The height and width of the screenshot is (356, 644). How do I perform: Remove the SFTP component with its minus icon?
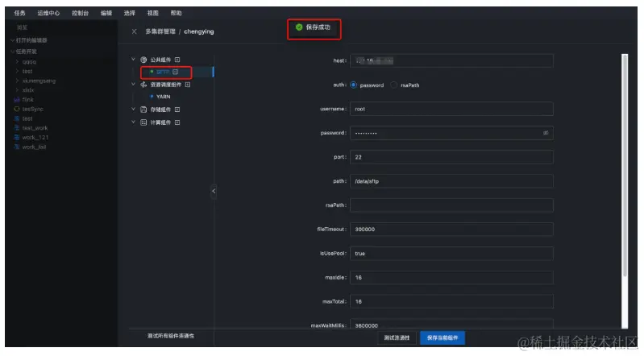[176, 72]
